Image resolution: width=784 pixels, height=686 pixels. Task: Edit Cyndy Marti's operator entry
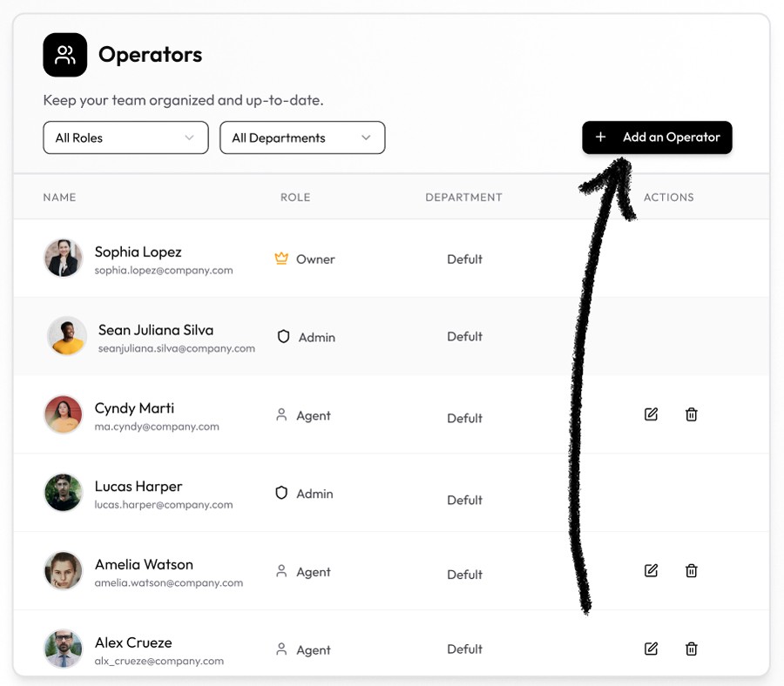tap(651, 414)
